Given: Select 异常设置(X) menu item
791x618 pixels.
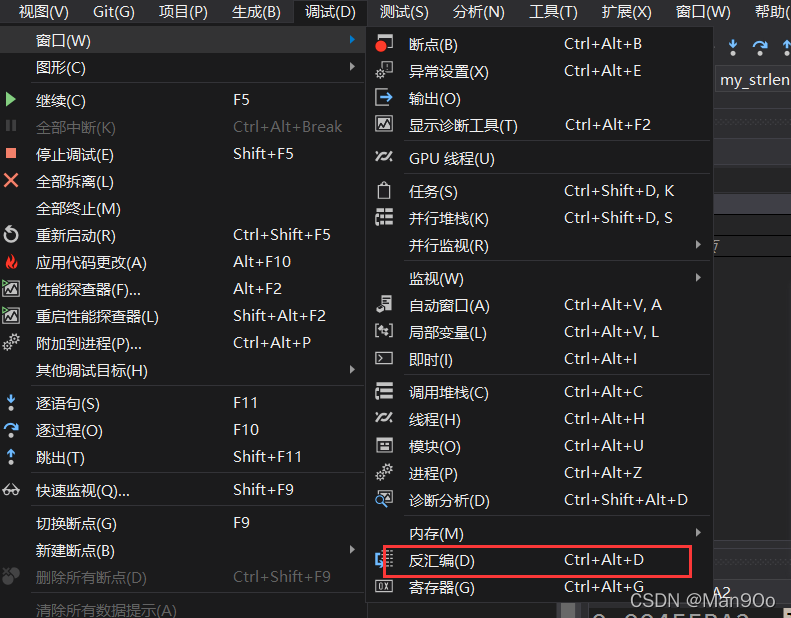Looking at the screenshot, I should 539,71.
